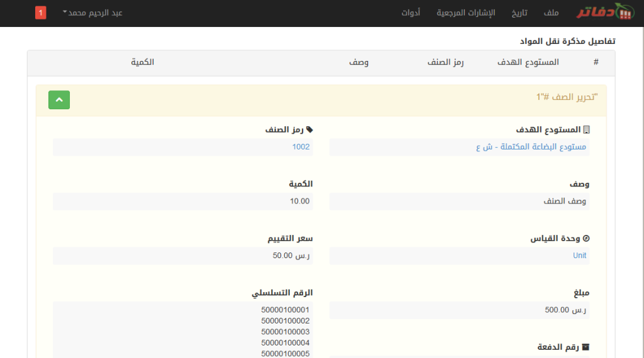644x358 pixels.
Task: Click the المستودع الهدف column header
Action: point(528,62)
